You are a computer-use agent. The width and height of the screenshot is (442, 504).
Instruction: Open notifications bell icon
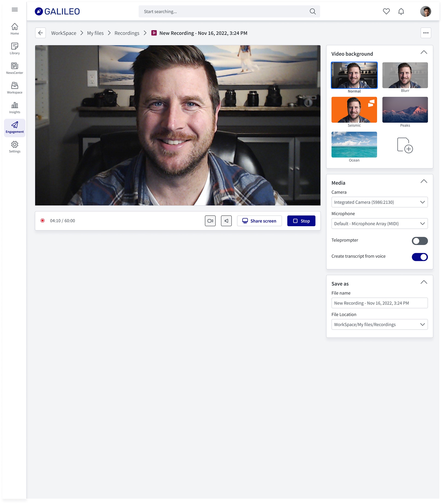pos(401,11)
